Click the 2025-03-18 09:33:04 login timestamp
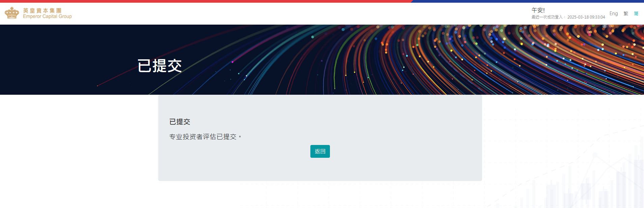This screenshot has width=644, height=208. tap(586, 17)
